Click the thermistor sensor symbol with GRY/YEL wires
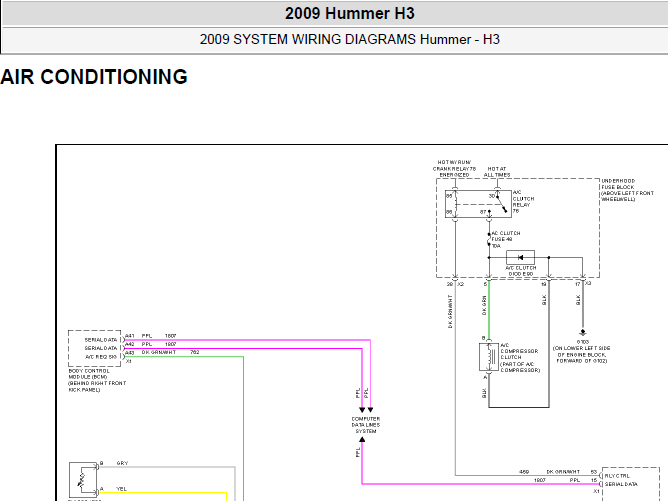 83,479
